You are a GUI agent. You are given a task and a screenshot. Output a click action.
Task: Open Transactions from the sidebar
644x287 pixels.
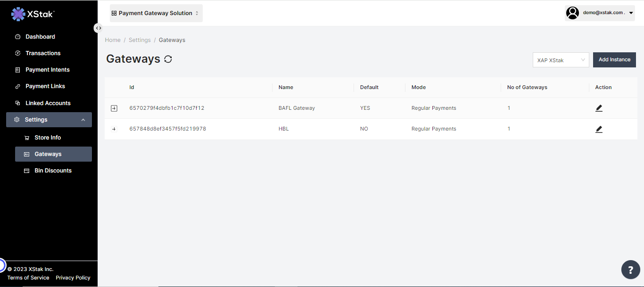(x=43, y=53)
